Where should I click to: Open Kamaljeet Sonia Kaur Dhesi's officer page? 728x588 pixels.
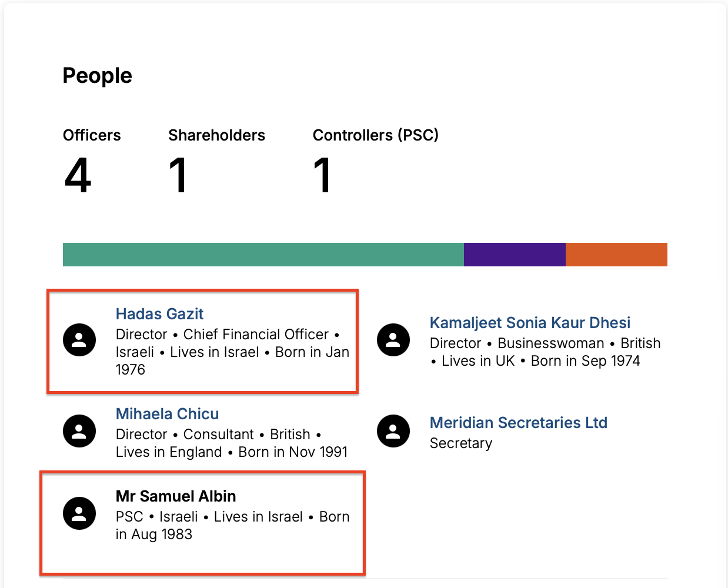tap(530, 323)
